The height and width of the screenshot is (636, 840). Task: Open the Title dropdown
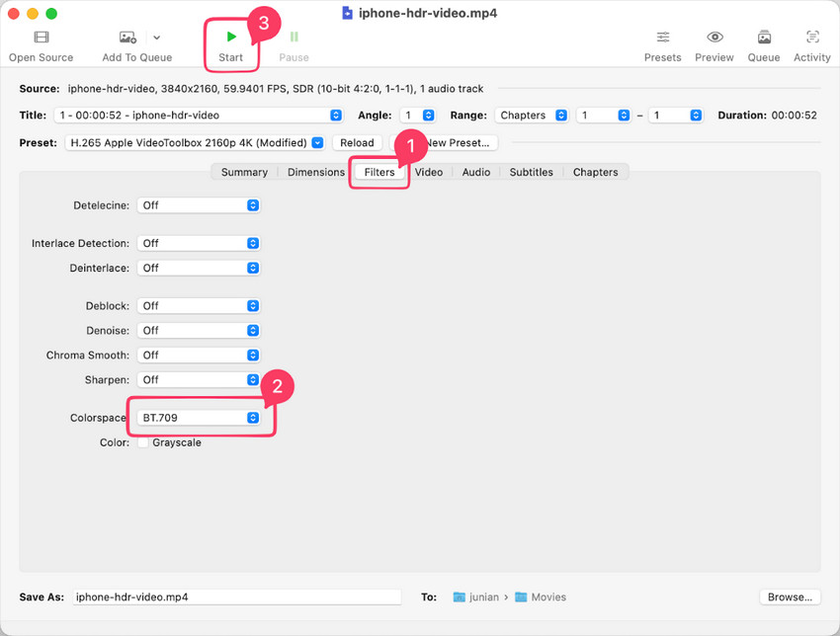[x=199, y=116]
